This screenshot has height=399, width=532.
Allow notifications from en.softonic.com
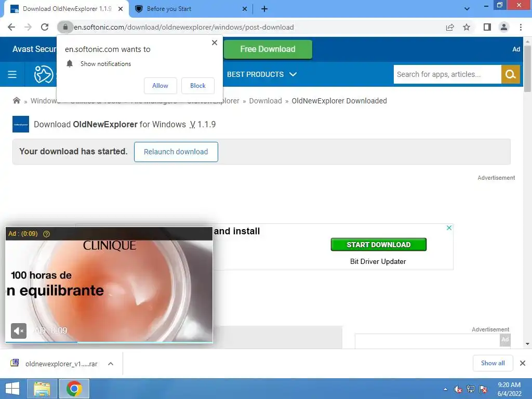point(160,86)
